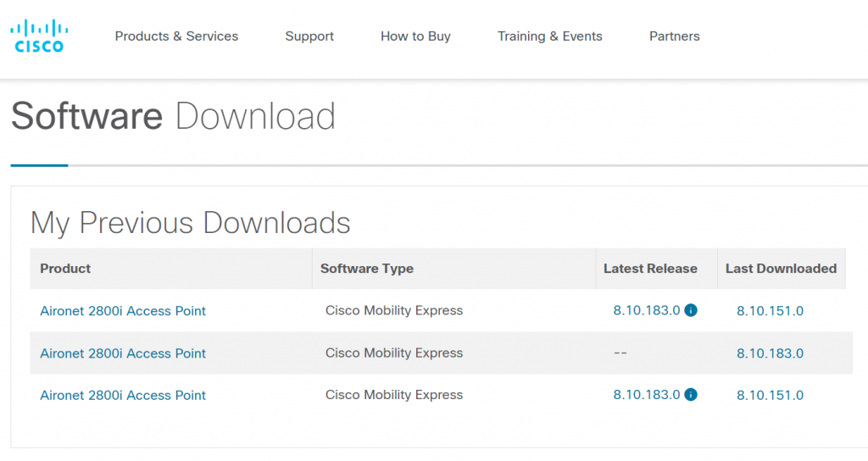Click latest release 8.10.183.0 in third row

[x=646, y=395]
